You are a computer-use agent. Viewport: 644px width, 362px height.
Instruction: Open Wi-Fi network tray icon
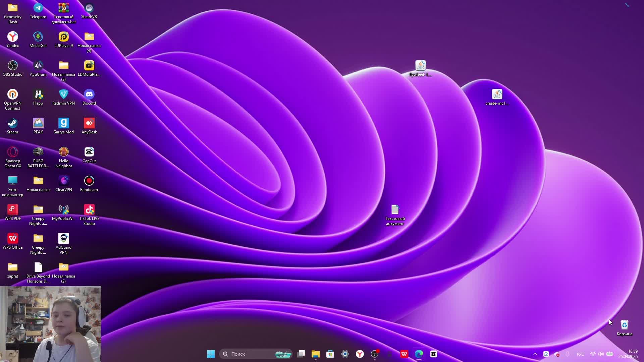tap(593, 354)
